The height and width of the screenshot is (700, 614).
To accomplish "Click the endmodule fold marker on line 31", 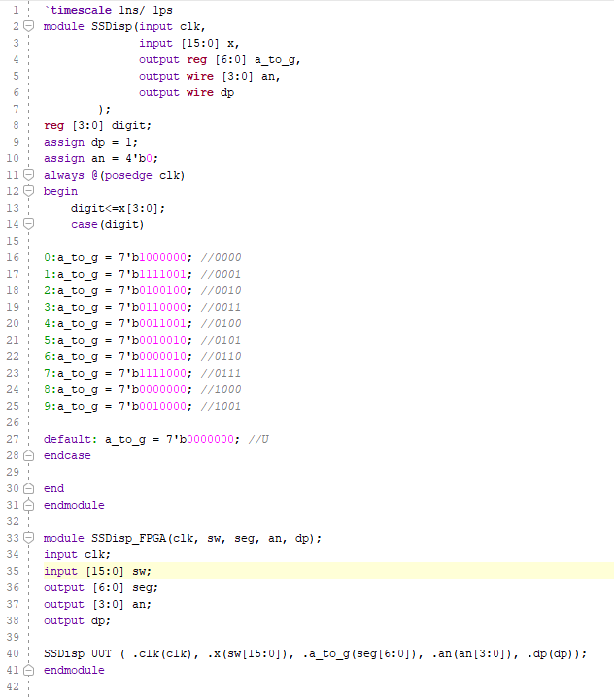I will click(x=28, y=505).
